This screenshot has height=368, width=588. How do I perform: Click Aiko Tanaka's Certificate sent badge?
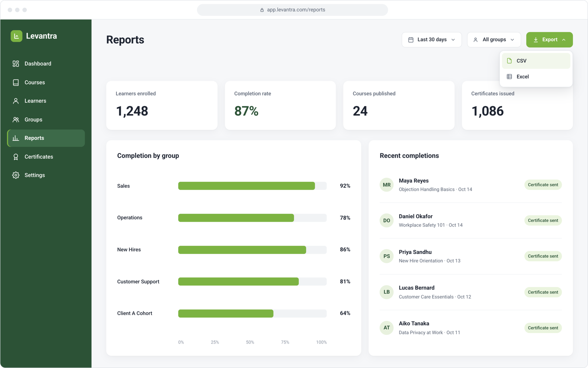tap(543, 328)
